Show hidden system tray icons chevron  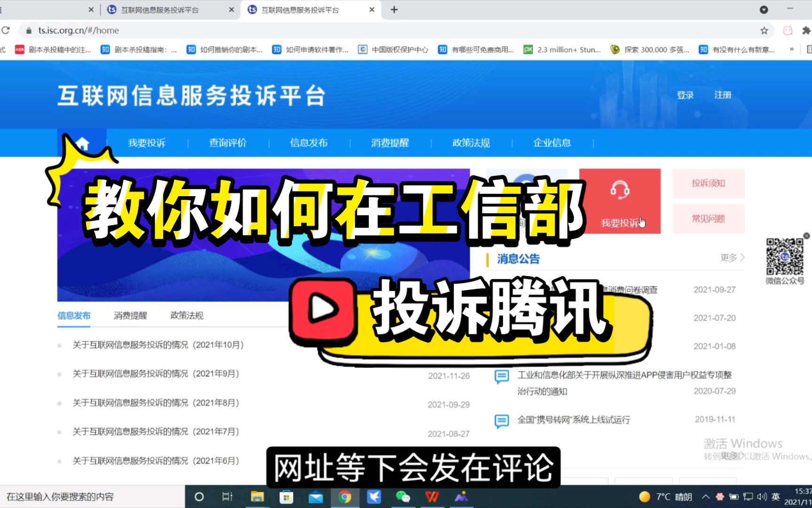[706, 497]
